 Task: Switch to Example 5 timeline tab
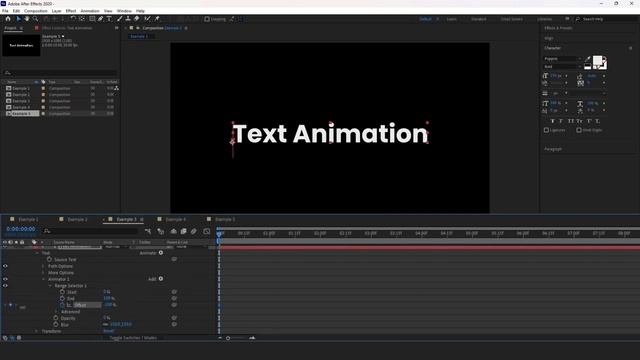(225, 220)
